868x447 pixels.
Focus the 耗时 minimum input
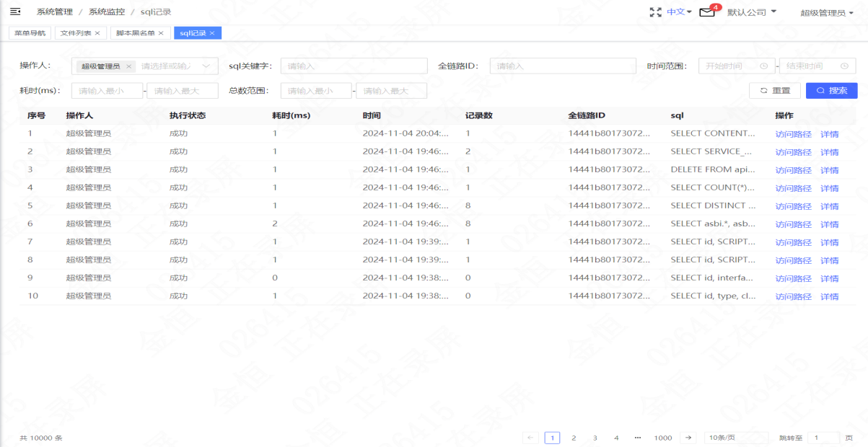(x=107, y=91)
